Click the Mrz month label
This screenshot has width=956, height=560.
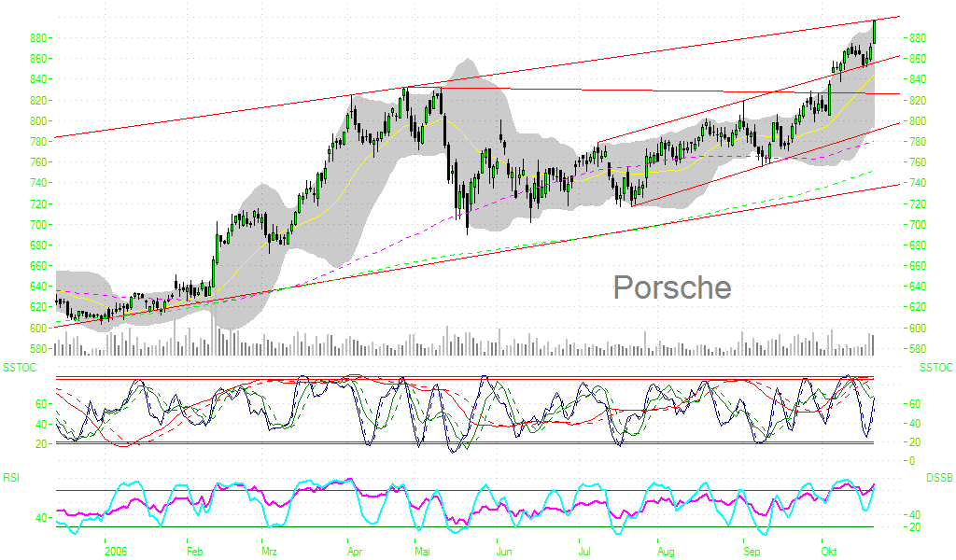(x=270, y=552)
